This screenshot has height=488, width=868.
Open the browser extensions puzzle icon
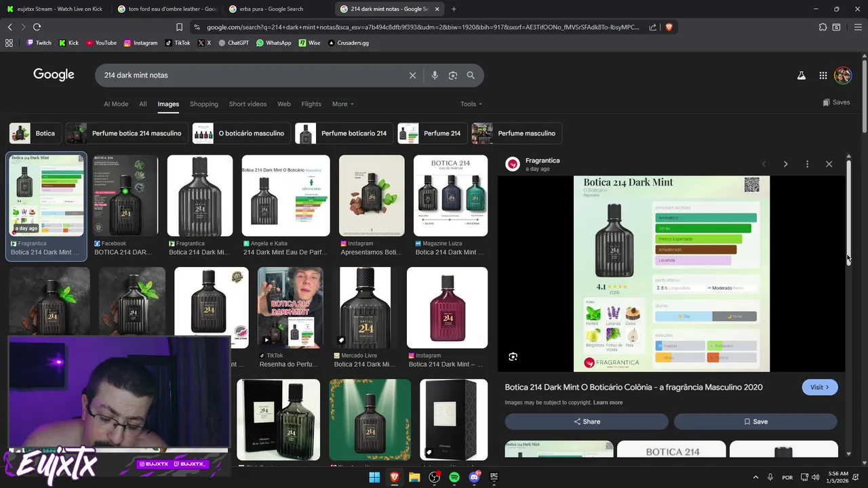click(x=823, y=27)
